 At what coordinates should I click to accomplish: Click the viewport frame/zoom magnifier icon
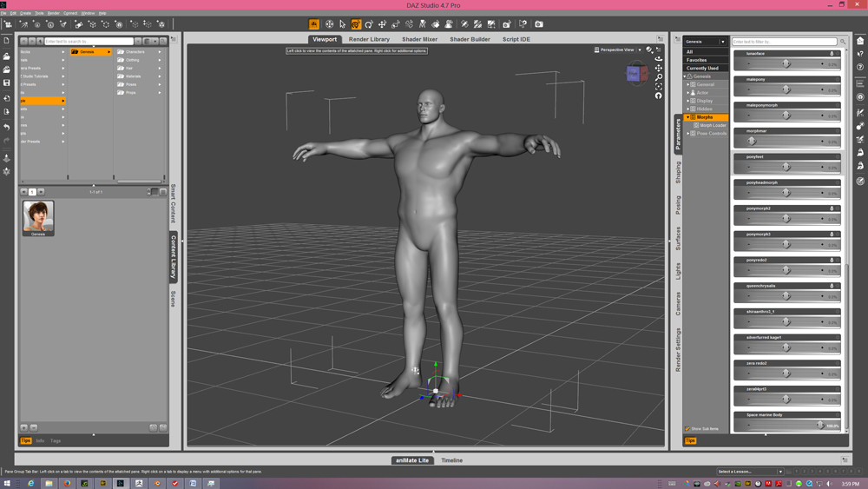click(659, 77)
